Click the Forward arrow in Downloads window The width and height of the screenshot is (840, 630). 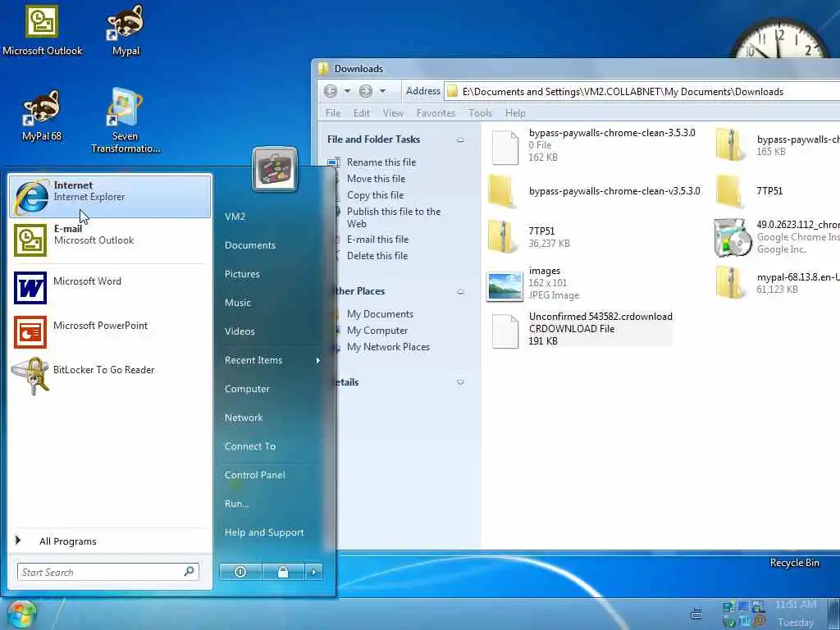pos(365,91)
